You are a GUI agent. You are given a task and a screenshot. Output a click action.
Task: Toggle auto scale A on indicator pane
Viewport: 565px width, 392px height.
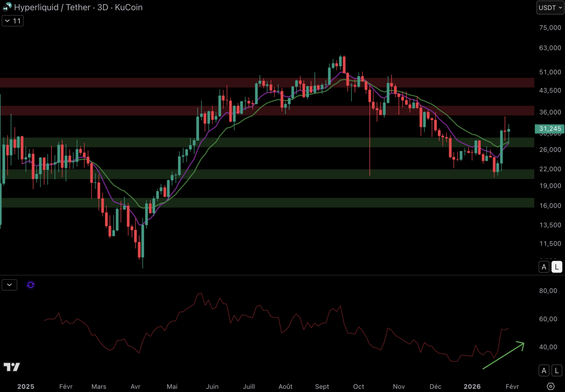(544, 371)
